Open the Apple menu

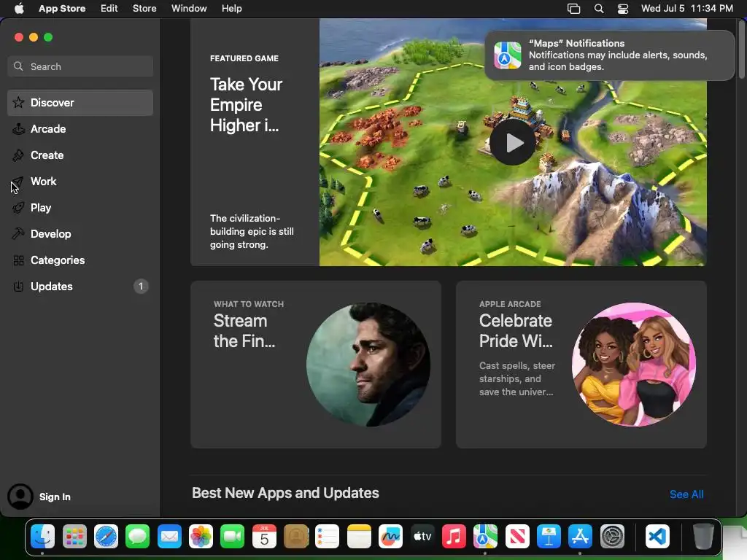[19, 9]
